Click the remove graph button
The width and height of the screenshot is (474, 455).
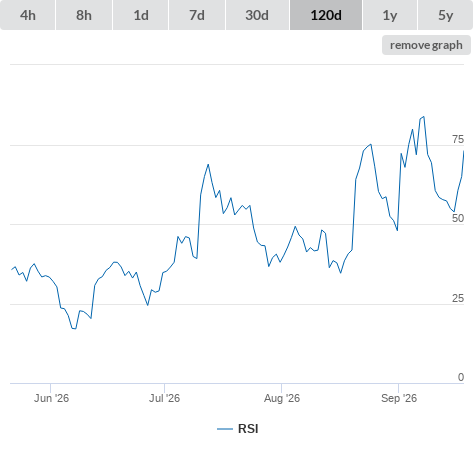point(426,45)
